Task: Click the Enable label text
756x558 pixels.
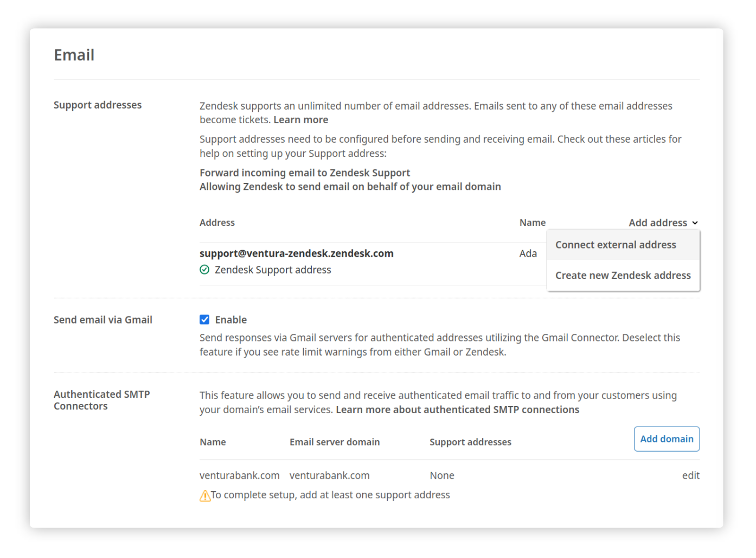Action: tap(231, 320)
